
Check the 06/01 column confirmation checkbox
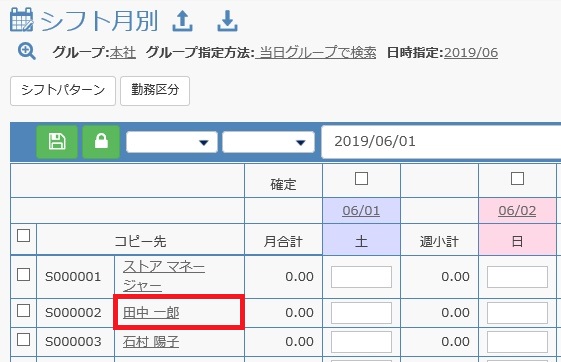point(361,178)
